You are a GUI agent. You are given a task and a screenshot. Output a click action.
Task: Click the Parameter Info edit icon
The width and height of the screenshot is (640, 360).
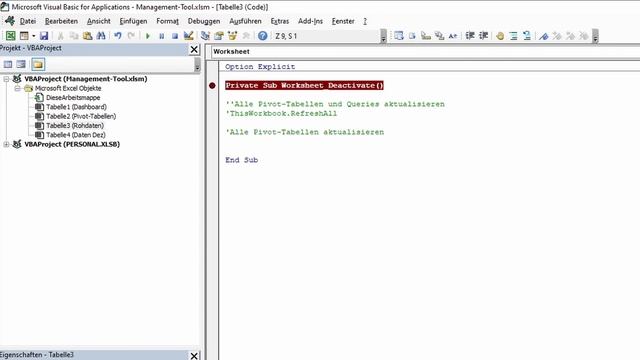coord(439,36)
